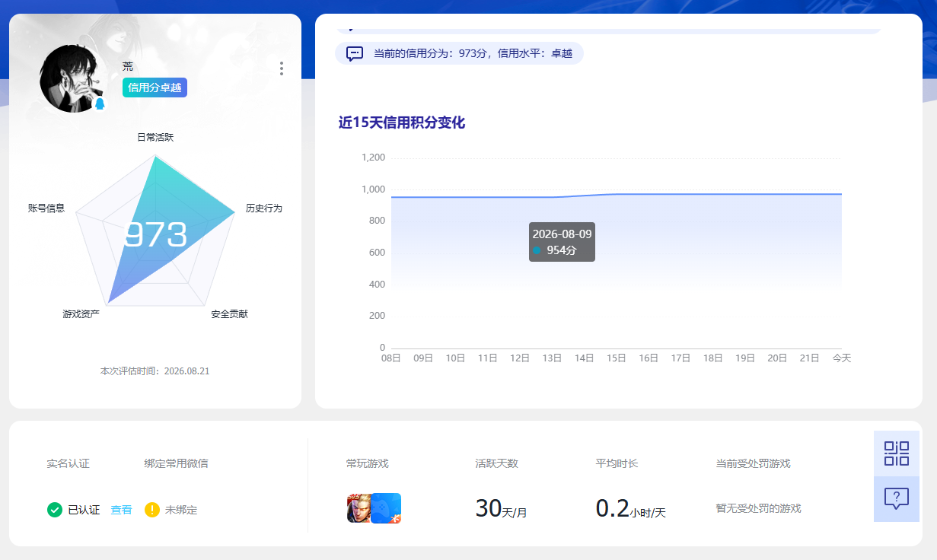Click the 常玩游戏 label
The width and height of the screenshot is (937, 560).
[x=367, y=463]
